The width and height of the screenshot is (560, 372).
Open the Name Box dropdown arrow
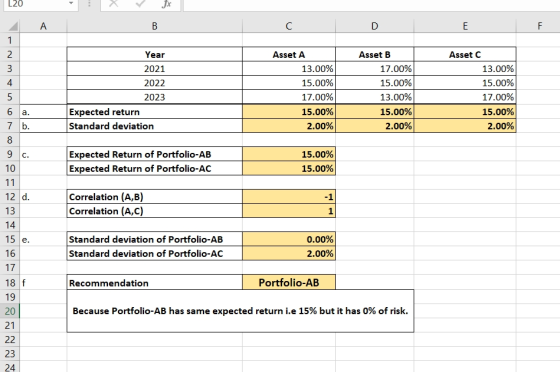coord(71,4)
